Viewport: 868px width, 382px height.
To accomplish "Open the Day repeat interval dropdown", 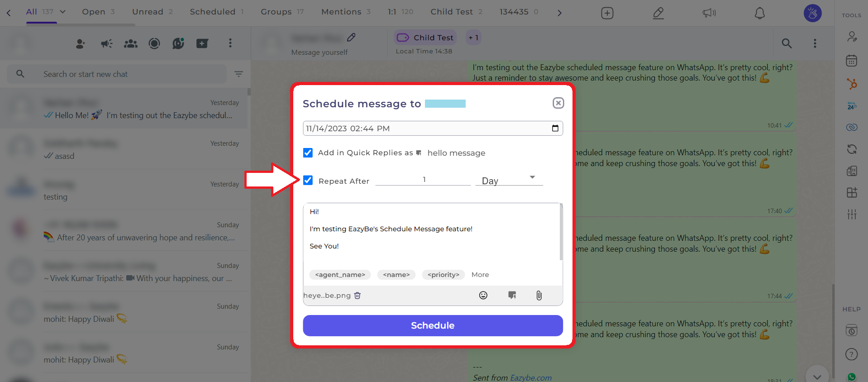I will click(x=509, y=180).
